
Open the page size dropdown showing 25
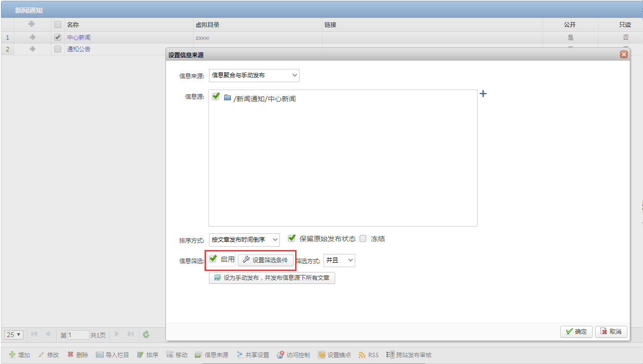(14, 335)
